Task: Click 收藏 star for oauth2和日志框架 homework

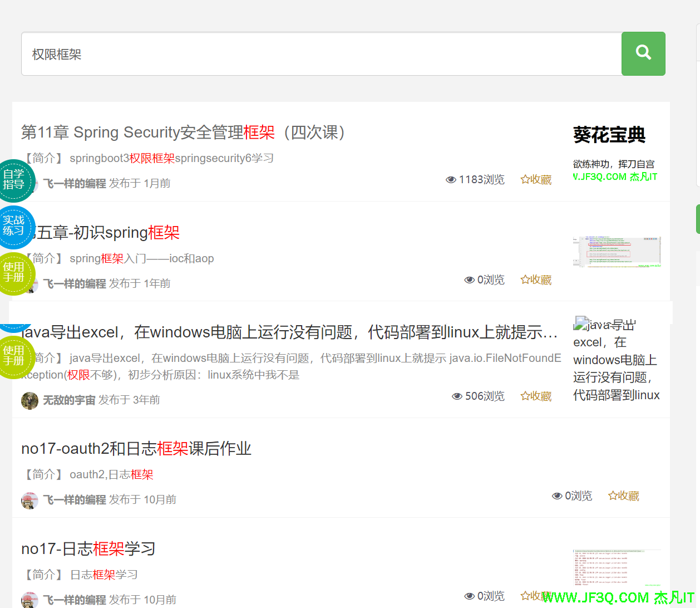Action: tap(623, 496)
